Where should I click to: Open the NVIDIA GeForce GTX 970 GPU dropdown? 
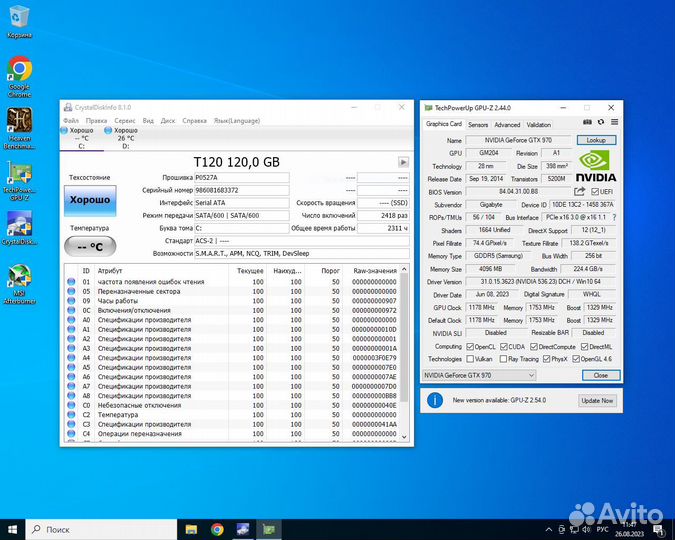[479, 376]
